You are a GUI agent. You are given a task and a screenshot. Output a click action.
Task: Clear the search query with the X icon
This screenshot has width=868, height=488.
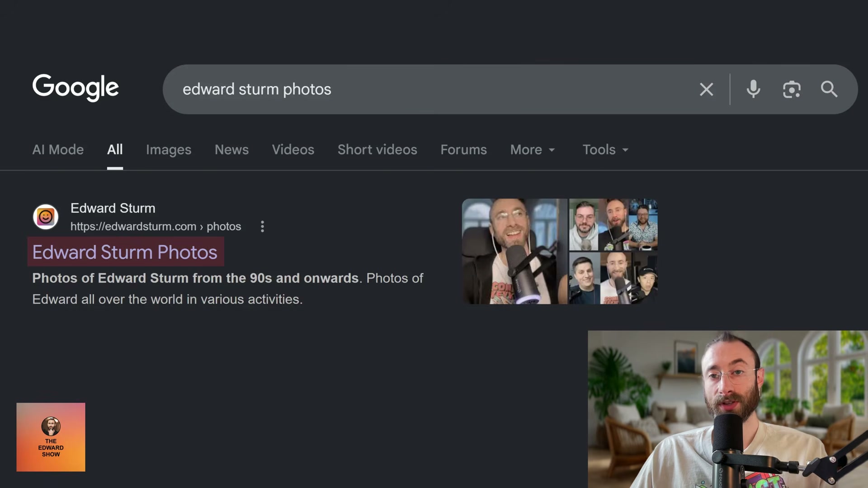[x=706, y=89]
